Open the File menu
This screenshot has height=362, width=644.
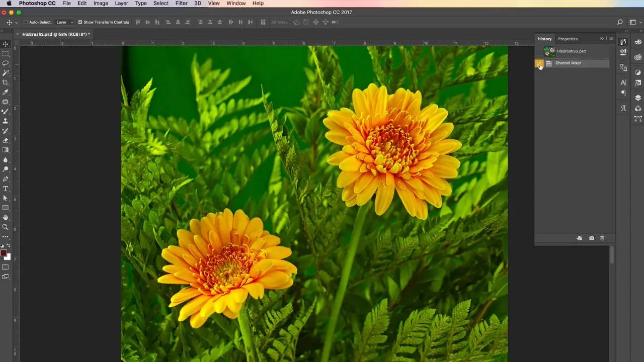66,3
